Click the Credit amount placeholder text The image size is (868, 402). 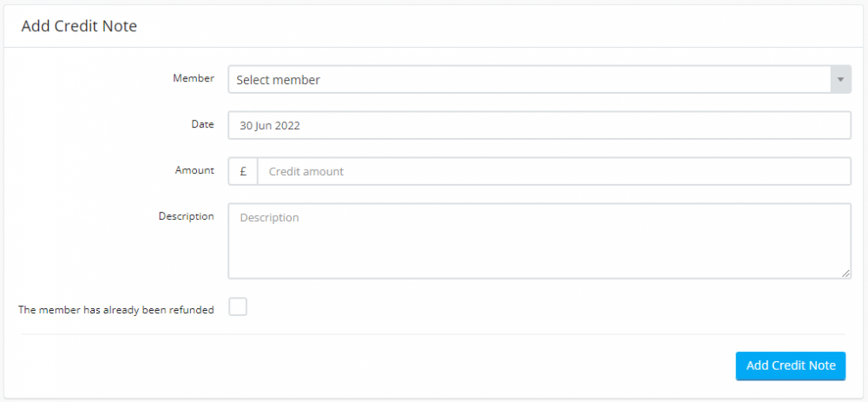click(306, 172)
